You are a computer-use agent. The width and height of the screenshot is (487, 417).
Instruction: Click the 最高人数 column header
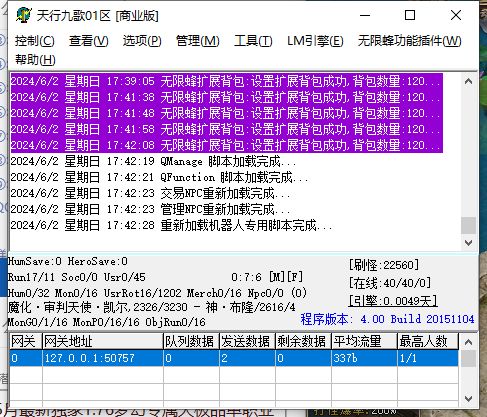pyautogui.click(x=428, y=341)
